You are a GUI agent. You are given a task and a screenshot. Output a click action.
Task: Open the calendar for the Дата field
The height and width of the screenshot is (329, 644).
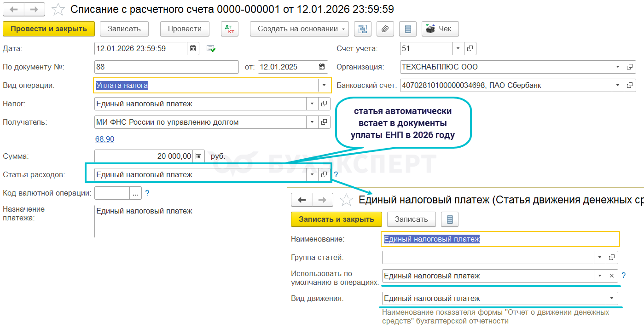click(193, 48)
